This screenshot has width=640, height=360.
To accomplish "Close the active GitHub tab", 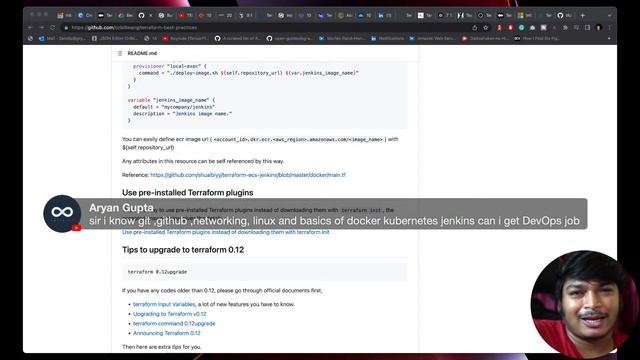I will [x=151, y=16].
